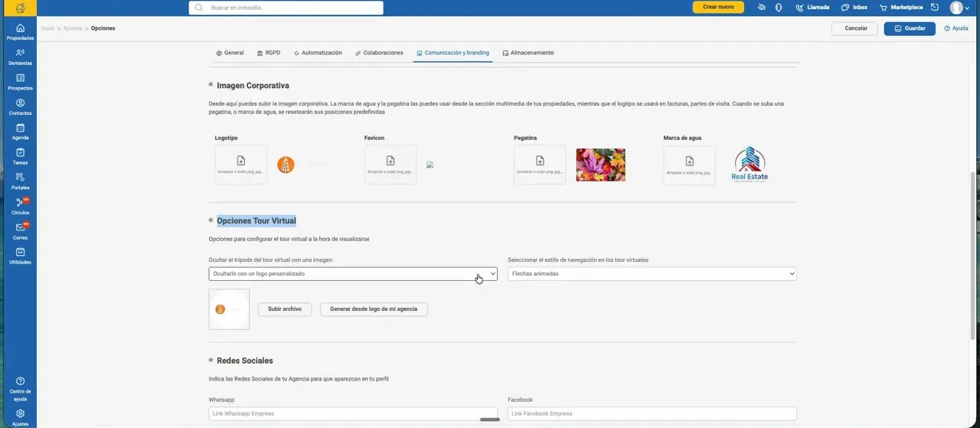Click the broken Favicon preview image
980x428 pixels.
click(x=430, y=165)
